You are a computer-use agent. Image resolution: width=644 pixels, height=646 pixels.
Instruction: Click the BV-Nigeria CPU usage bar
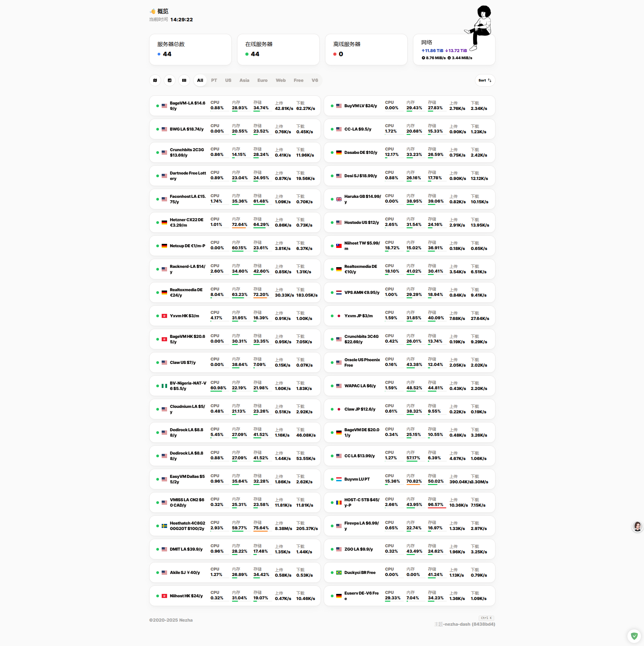220,391
